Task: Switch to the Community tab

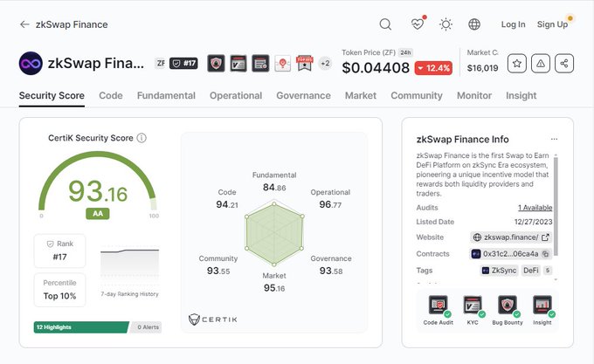Action: [417, 96]
